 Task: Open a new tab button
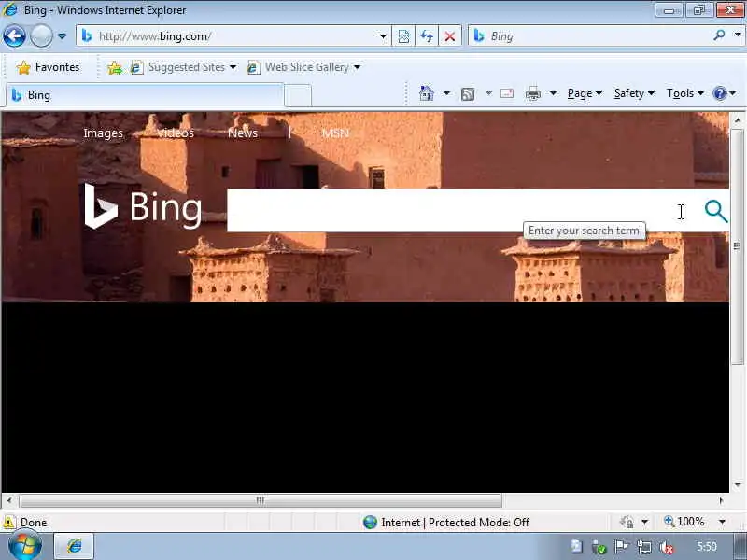tap(298, 96)
